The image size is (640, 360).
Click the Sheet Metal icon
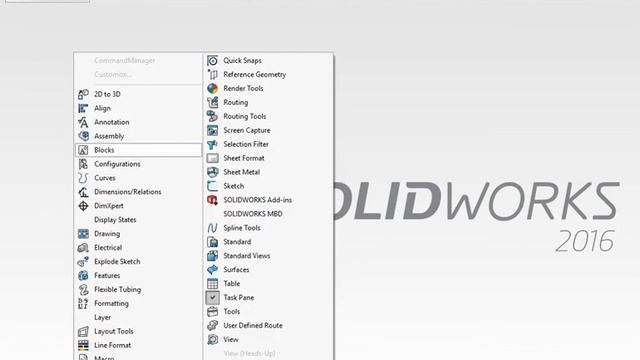(212, 172)
